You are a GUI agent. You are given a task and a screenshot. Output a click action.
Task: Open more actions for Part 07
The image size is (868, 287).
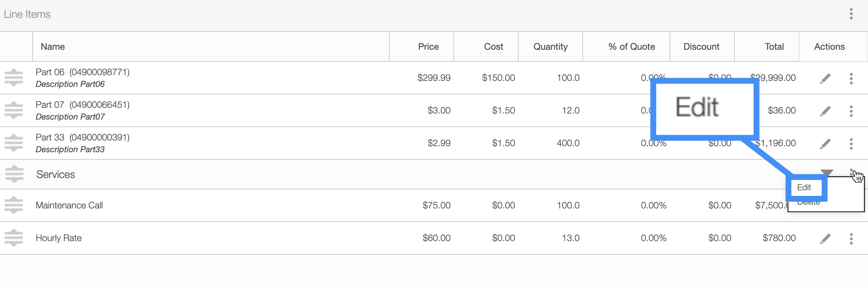[x=851, y=111]
